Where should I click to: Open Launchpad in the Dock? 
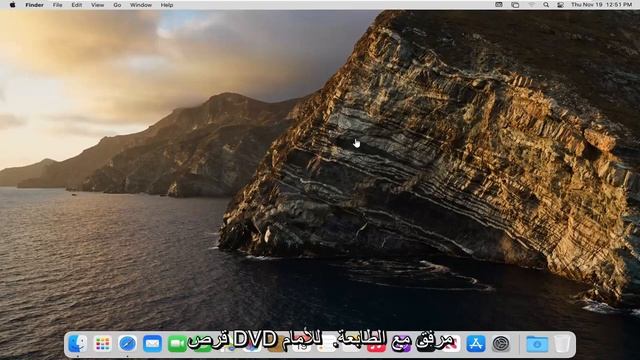[103, 344]
